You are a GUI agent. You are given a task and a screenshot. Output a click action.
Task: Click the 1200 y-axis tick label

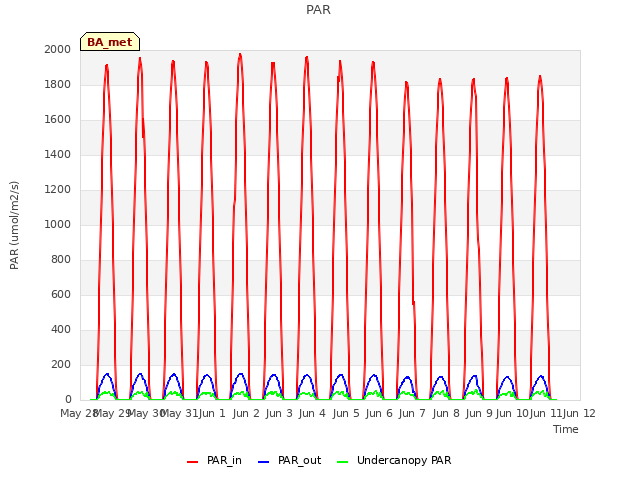[58, 189]
